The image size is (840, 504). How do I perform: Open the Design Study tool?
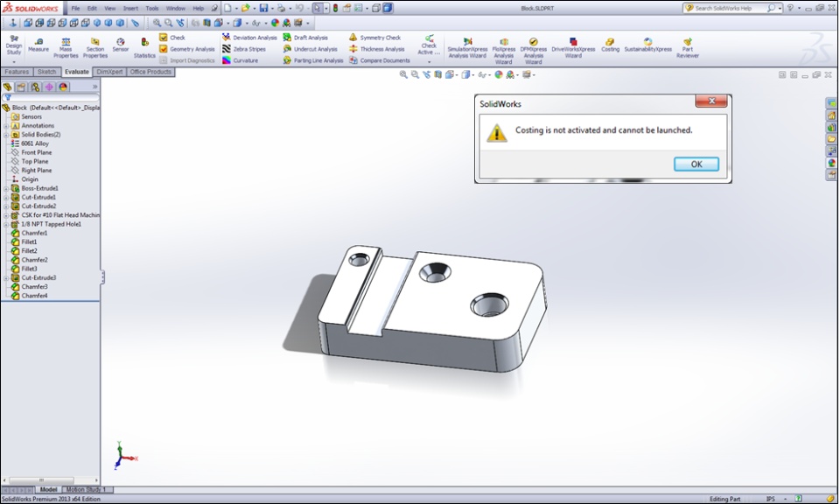(x=13, y=45)
